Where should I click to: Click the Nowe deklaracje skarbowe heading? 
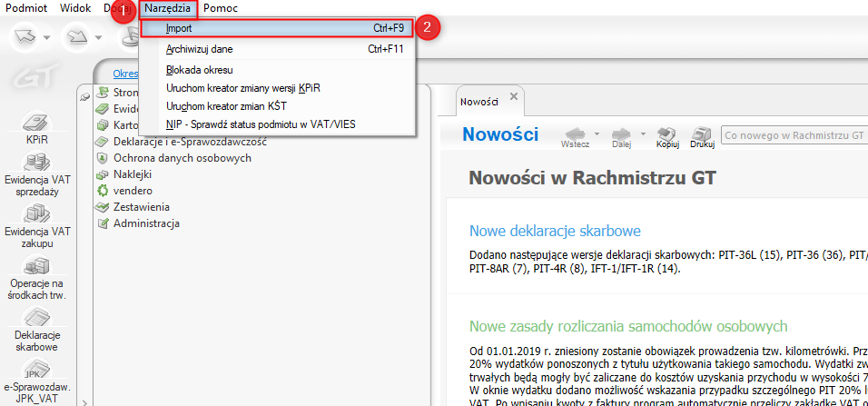(x=555, y=231)
